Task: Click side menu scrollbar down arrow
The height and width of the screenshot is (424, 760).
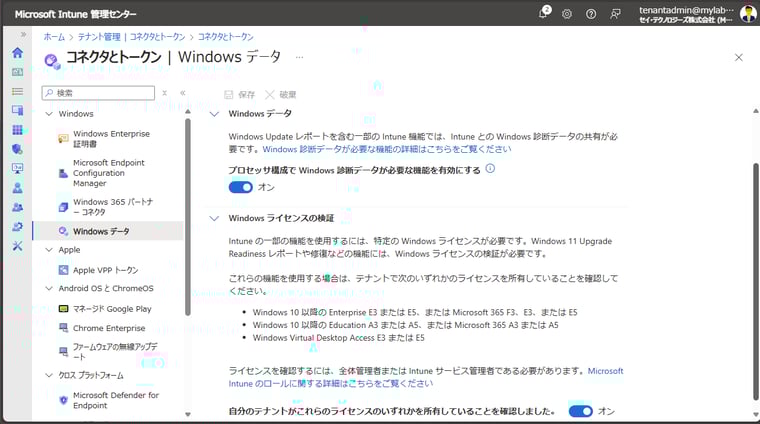Action: (188, 414)
